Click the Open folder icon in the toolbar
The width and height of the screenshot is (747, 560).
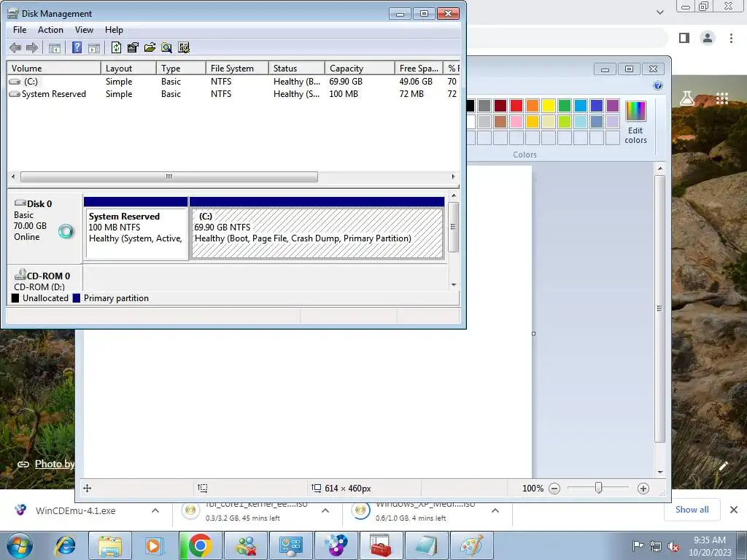pos(150,47)
